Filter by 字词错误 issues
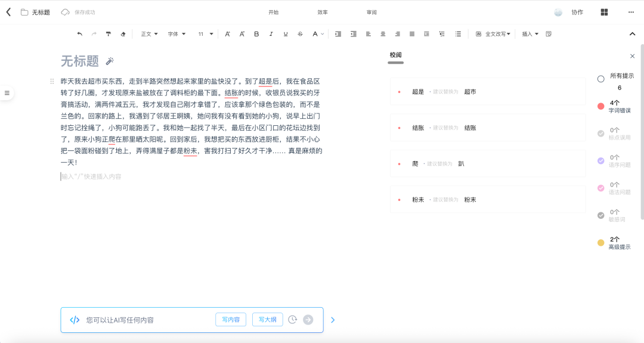This screenshot has width=644, height=343. pos(601,106)
